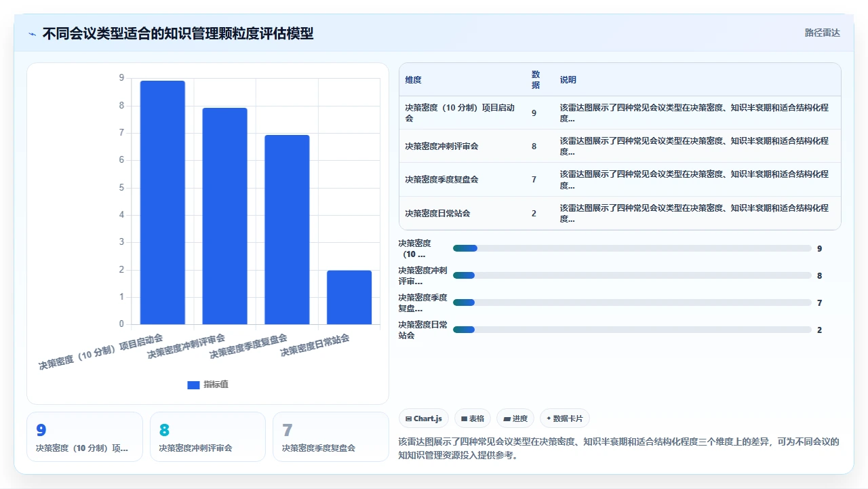This screenshot has width=868, height=489.
Task: Open the card showing 7 季度复盘会
Action: coord(331,437)
